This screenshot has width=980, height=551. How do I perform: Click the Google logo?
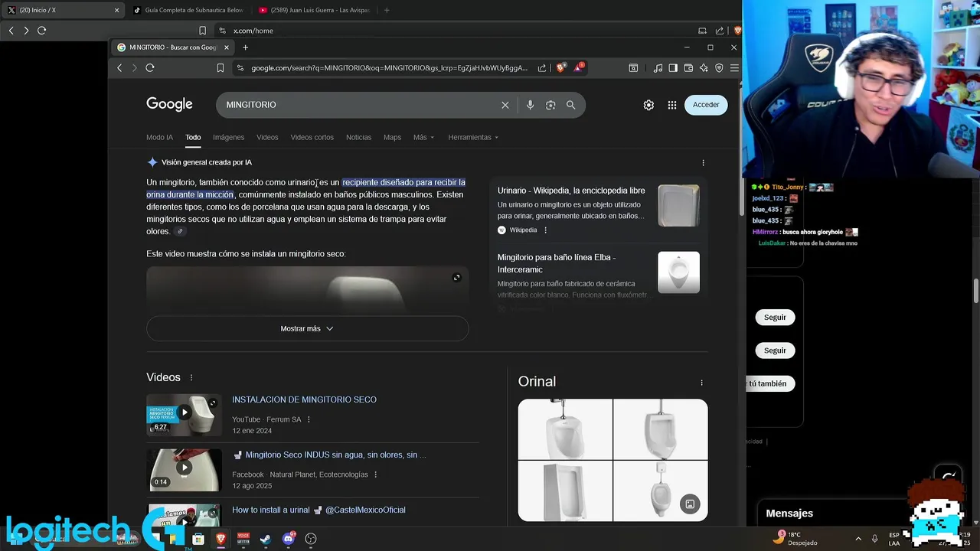coord(169,104)
